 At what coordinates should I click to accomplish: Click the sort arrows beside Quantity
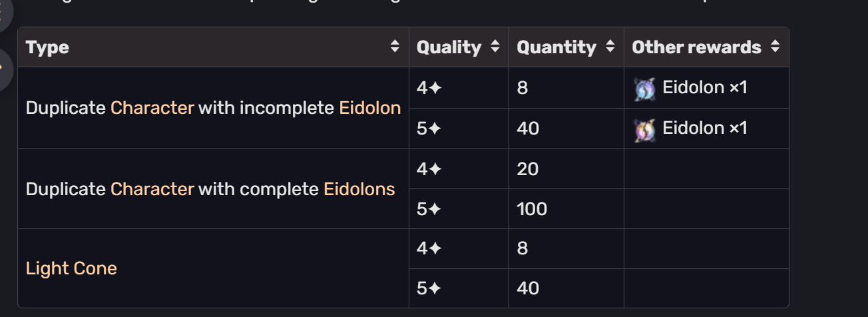coord(610,47)
